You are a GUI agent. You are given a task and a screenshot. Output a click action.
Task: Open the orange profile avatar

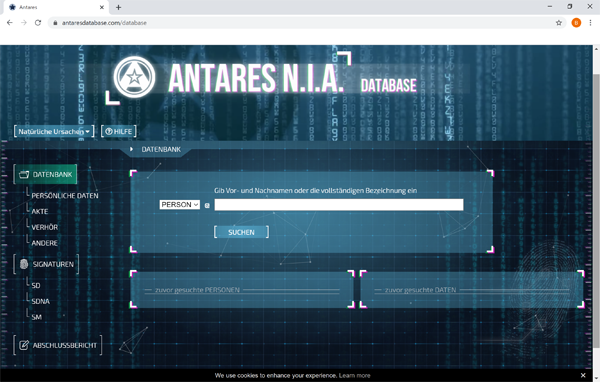[576, 23]
